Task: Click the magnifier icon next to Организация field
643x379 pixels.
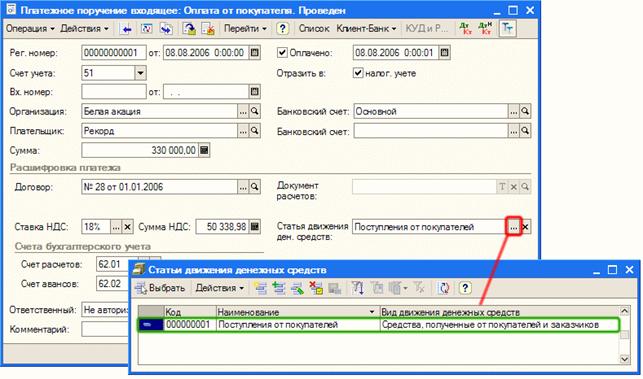Action: pos(255,111)
